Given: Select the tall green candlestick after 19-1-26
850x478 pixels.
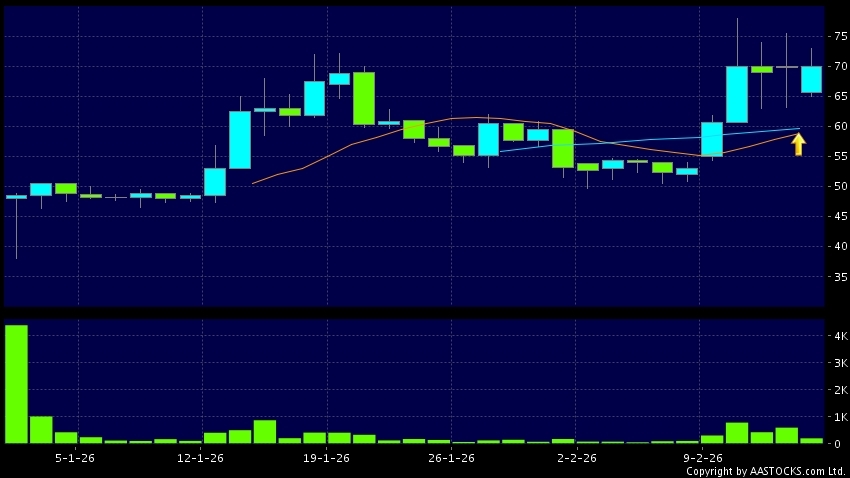Looking at the screenshot, I should point(364,98).
